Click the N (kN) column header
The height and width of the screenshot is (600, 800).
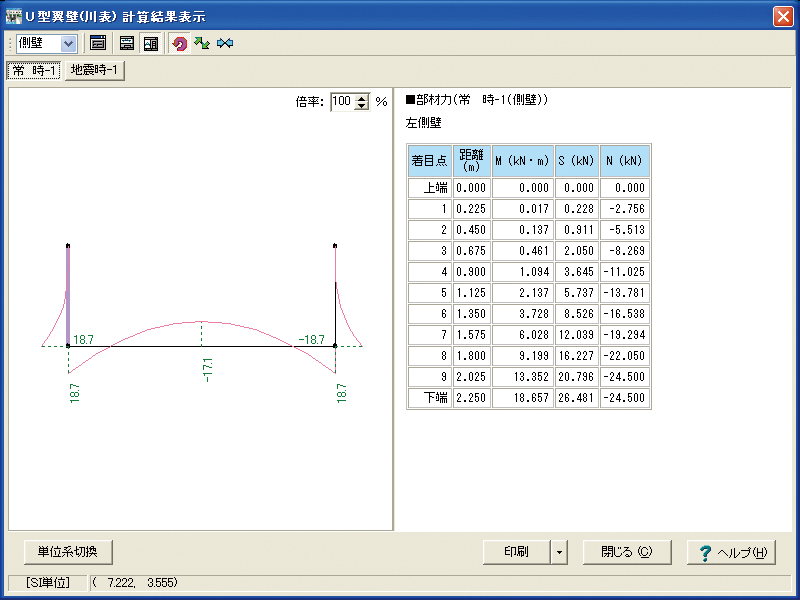pyautogui.click(x=624, y=161)
